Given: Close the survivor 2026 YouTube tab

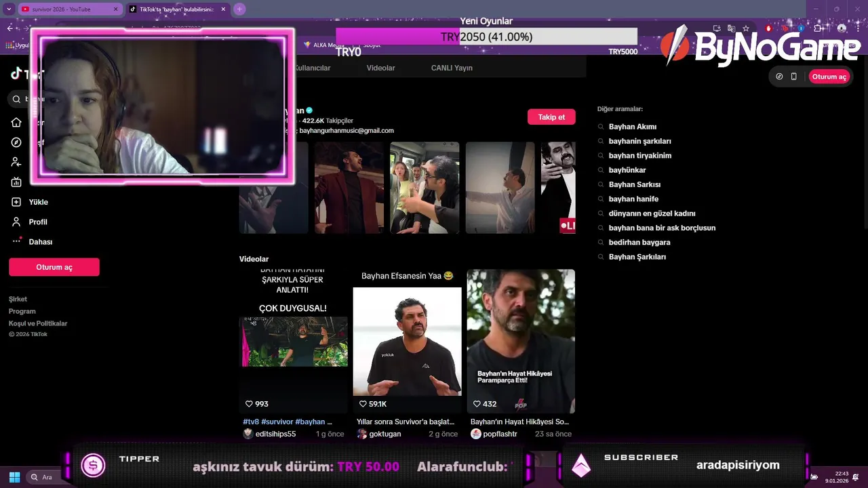Looking at the screenshot, I should point(115,9).
